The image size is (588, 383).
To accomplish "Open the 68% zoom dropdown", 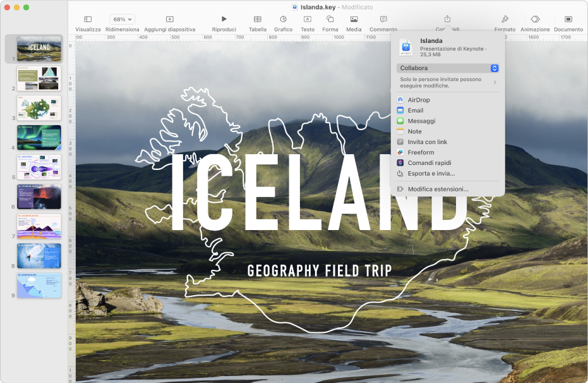I will coord(122,20).
